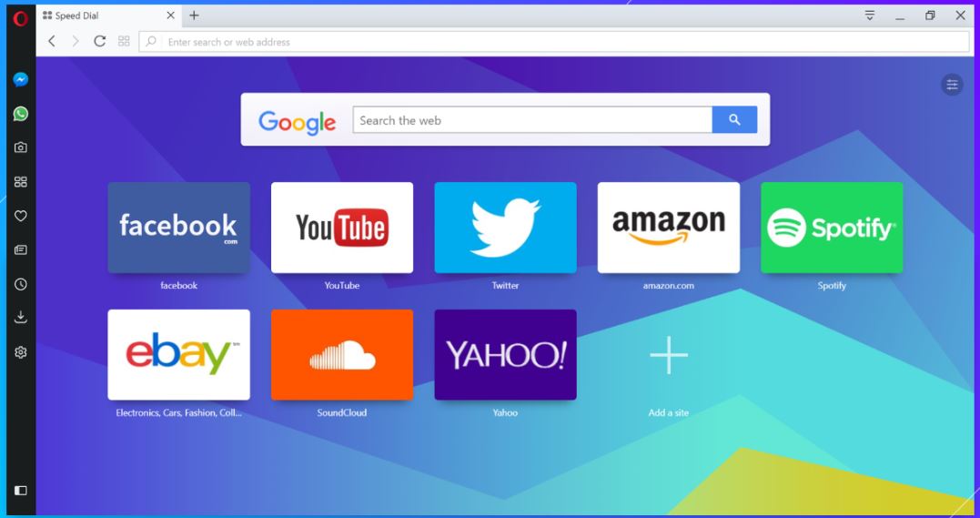The height and width of the screenshot is (518, 980).
Task: Toggle sidebar panel at bottom left
Action: click(x=21, y=491)
